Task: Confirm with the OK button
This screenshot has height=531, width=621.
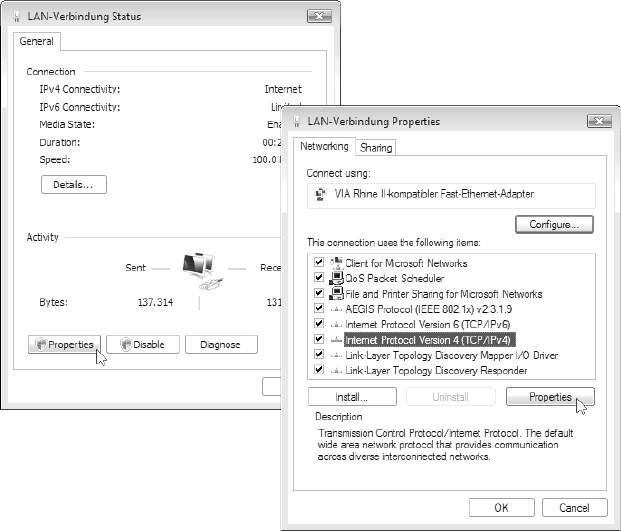Action: click(501, 508)
